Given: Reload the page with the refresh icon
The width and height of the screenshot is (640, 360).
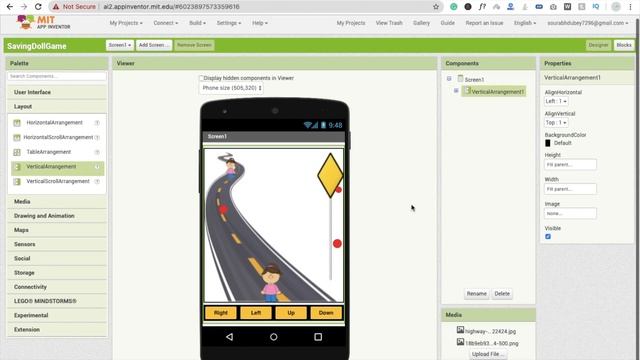Looking at the screenshot, I should (x=38, y=7).
